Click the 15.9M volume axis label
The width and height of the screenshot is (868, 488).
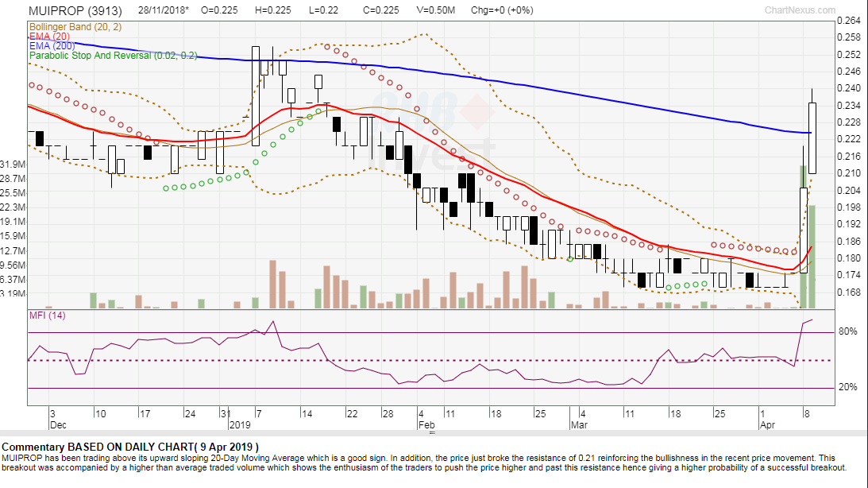point(13,236)
